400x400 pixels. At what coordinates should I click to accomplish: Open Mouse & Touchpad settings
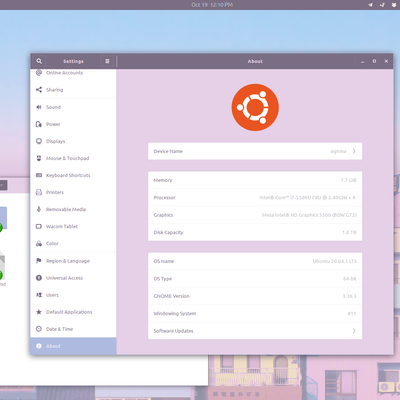pos(73,158)
